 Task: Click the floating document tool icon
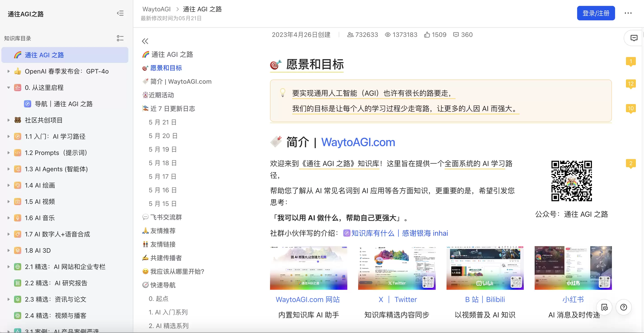(x=604, y=307)
